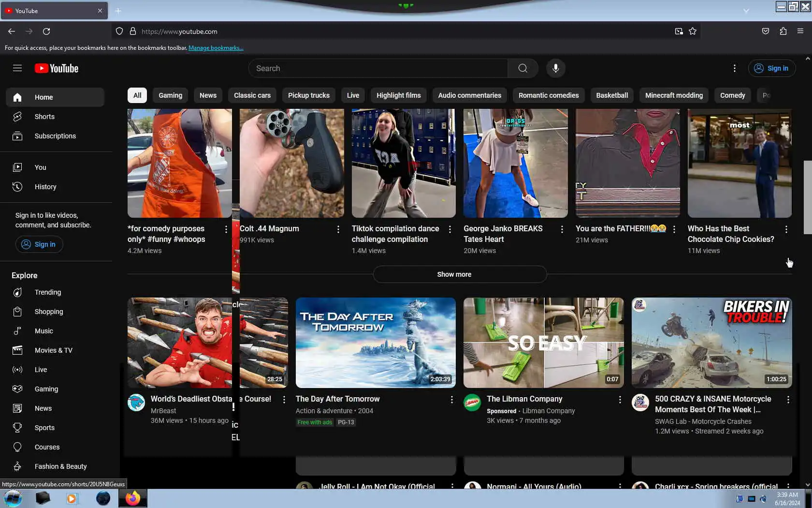
Task: Open Libman Company channel avatar
Action: [x=472, y=403]
